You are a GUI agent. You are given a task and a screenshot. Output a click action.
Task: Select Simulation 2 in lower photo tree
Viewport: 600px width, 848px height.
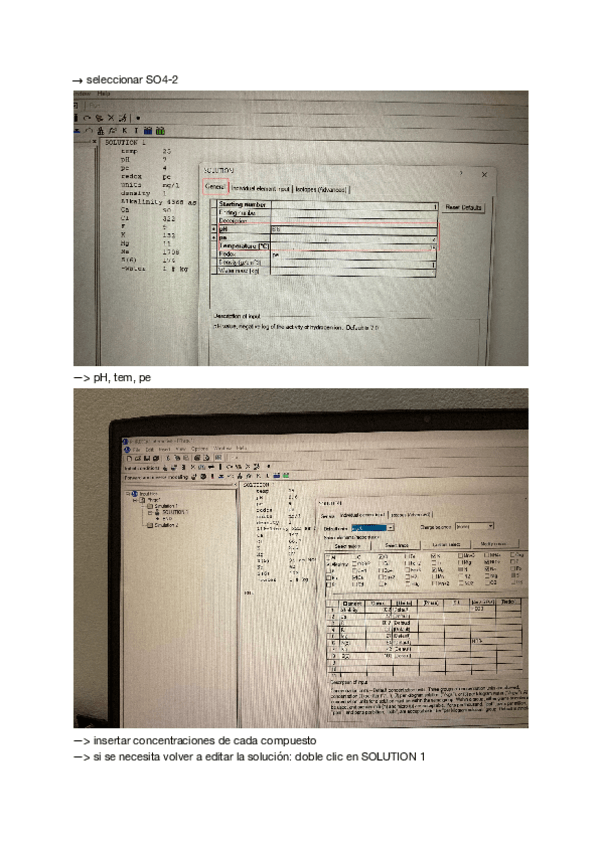click(166, 525)
